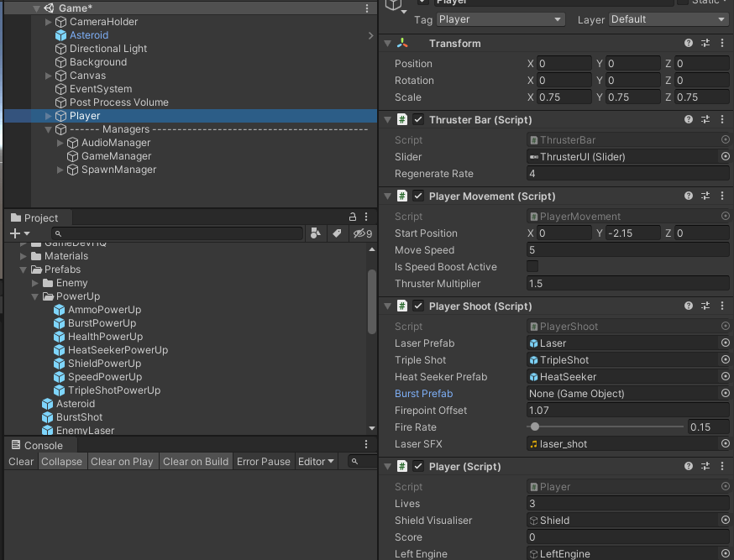Pick audio clip for Laser SFX field
The width and height of the screenshot is (734, 560).
(x=725, y=443)
